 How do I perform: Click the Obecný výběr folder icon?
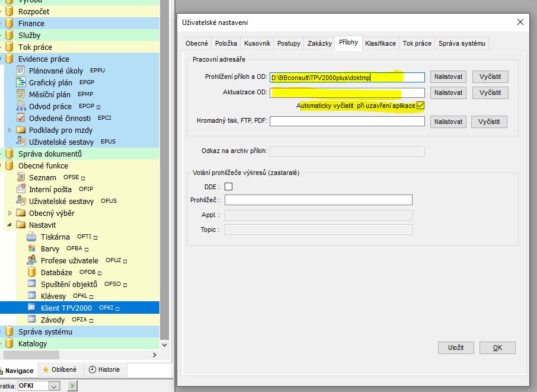[x=21, y=213]
